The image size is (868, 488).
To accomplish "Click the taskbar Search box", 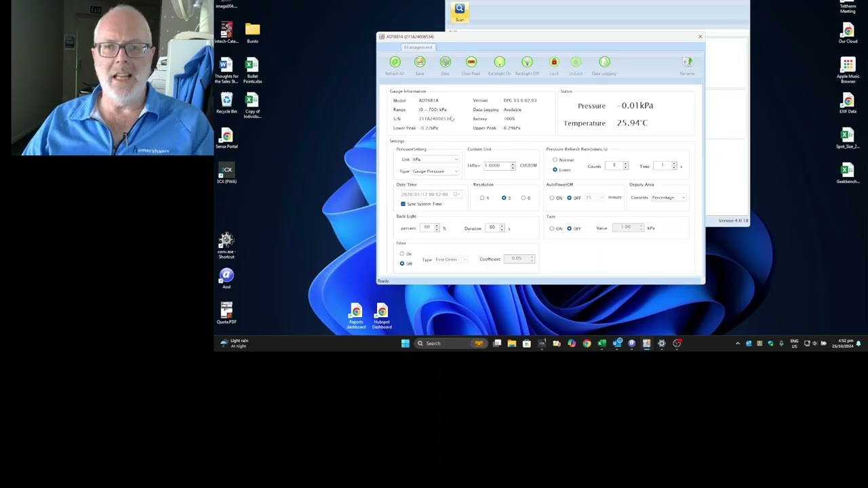I will pyautogui.click(x=450, y=344).
